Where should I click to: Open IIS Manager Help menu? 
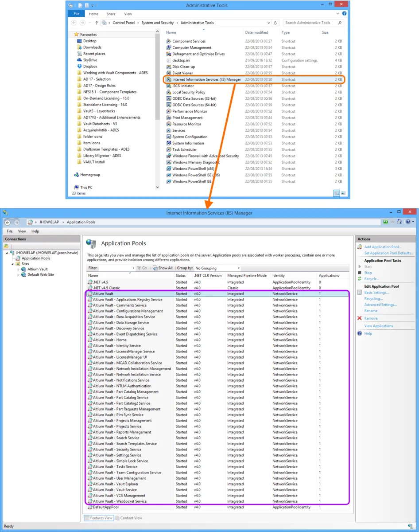35,231
